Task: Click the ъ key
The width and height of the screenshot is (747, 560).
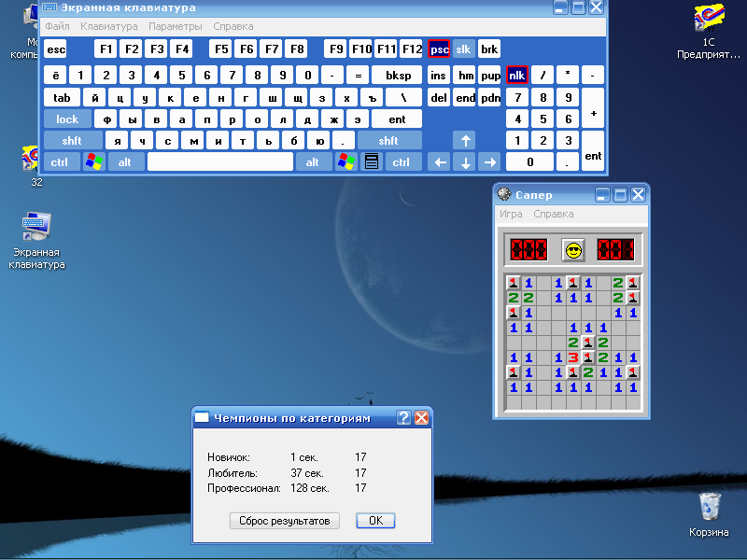Action: click(372, 98)
